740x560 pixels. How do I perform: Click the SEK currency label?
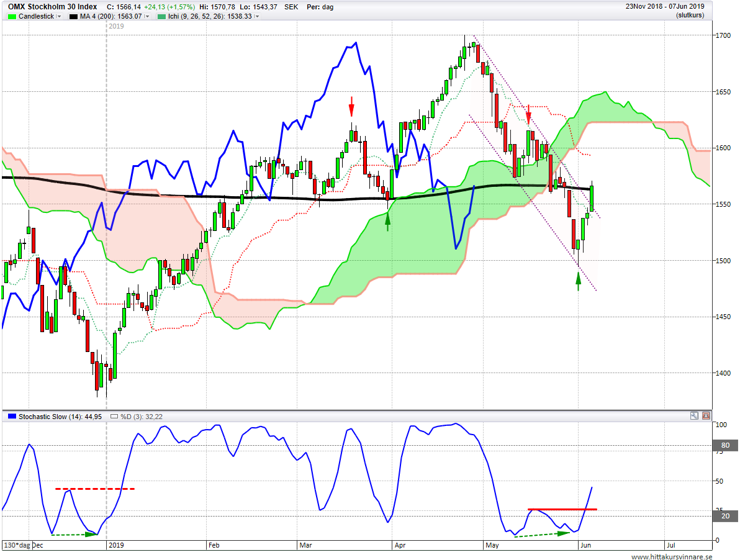pyautogui.click(x=291, y=7)
